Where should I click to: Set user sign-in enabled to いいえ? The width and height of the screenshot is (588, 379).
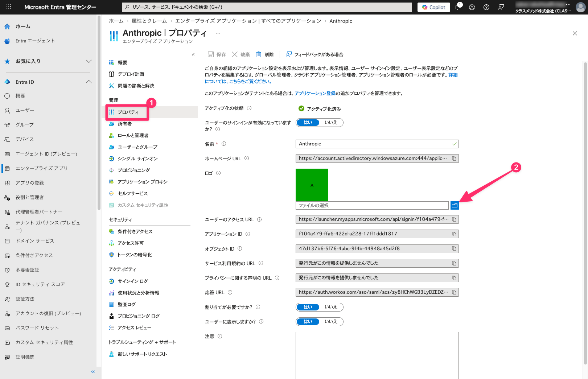(x=331, y=123)
